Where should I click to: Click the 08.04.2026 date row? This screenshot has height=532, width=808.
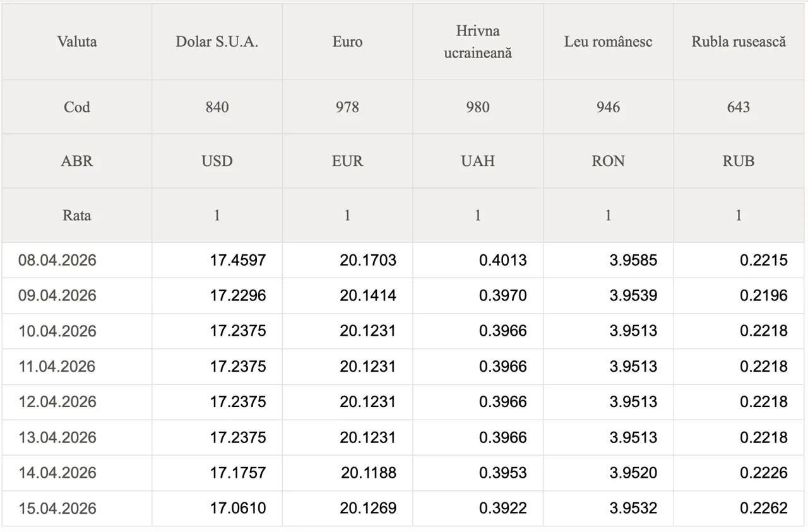tap(57, 260)
